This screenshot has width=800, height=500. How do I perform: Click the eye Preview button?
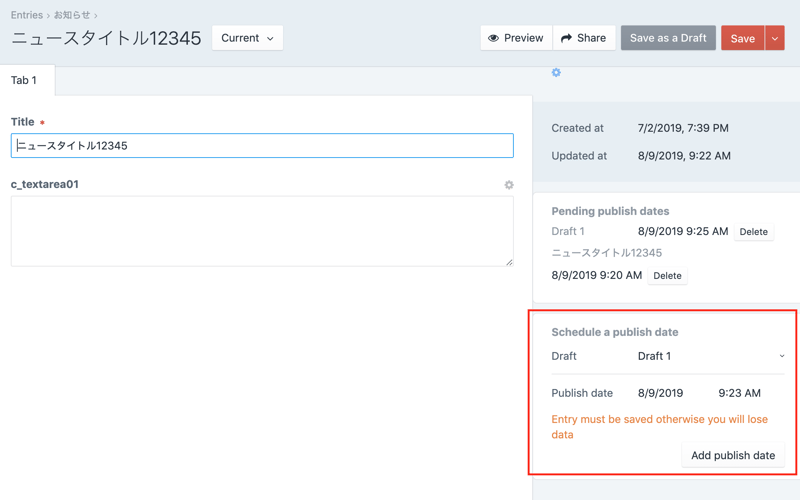pyautogui.click(x=516, y=38)
